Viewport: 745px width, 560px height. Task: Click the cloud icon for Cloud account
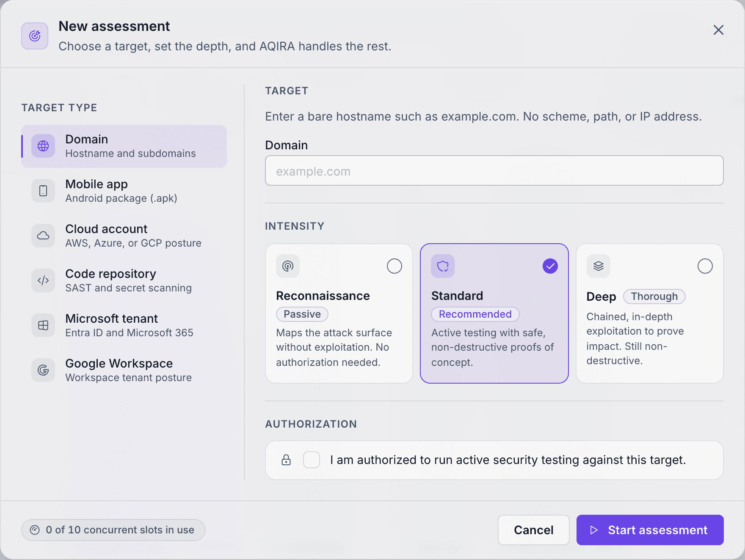tap(43, 236)
